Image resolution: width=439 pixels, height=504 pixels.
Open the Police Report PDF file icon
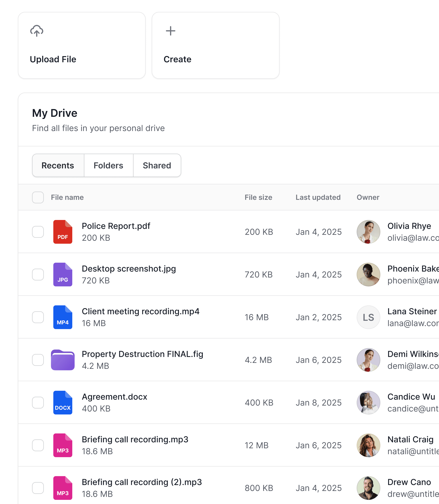coord(63,232)
